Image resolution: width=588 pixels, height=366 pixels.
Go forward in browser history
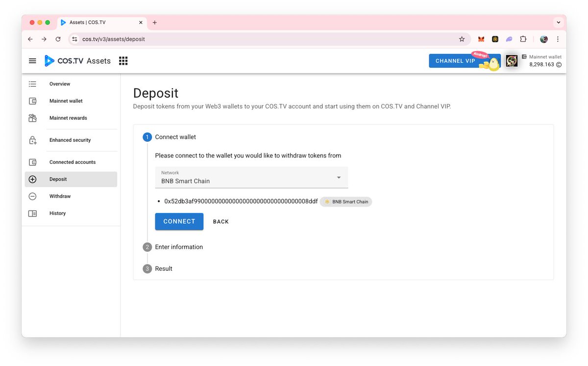point(44,39)
